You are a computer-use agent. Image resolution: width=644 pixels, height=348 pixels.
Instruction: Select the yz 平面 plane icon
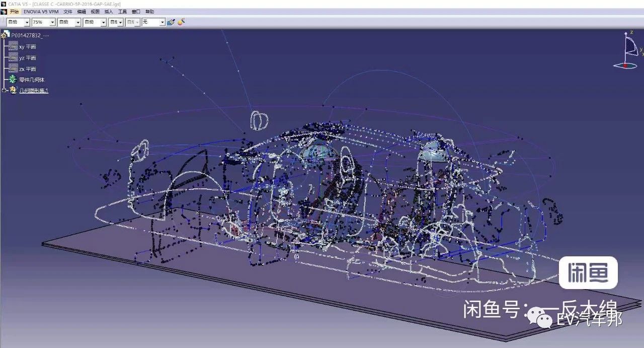coord(13,57)
